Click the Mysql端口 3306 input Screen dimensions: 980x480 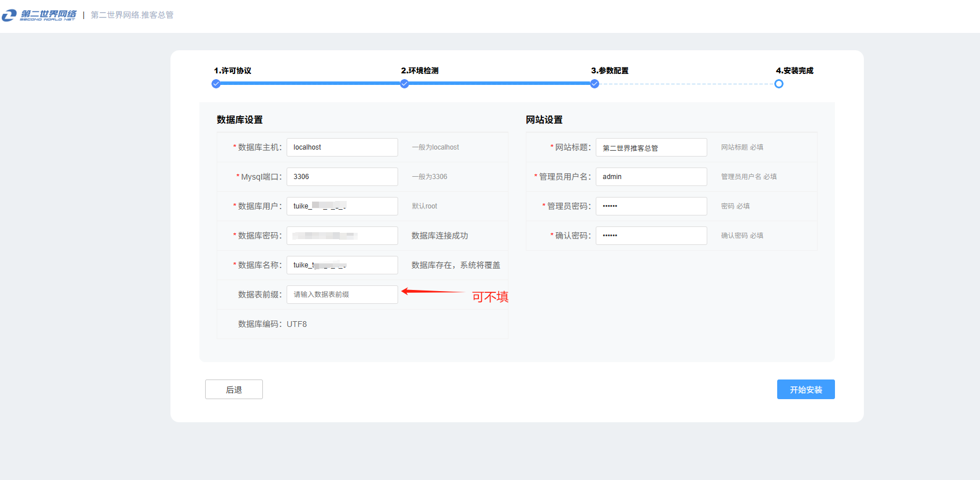point(342,177)
